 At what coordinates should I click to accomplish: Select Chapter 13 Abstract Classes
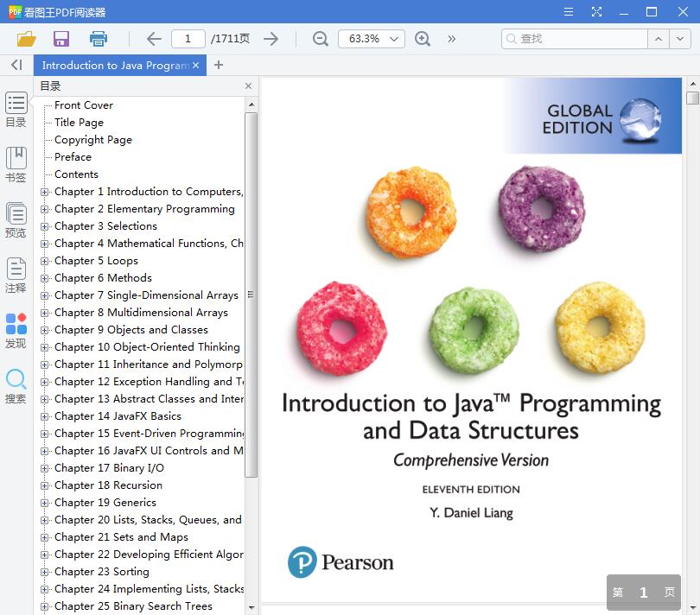[149, 399]
